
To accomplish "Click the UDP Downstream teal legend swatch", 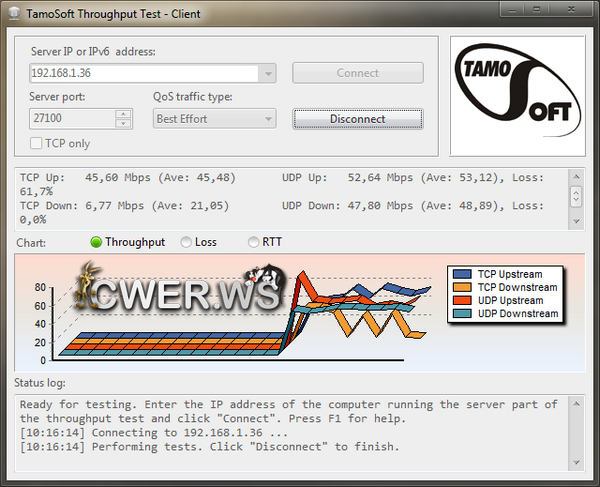I will pos(462,313).
